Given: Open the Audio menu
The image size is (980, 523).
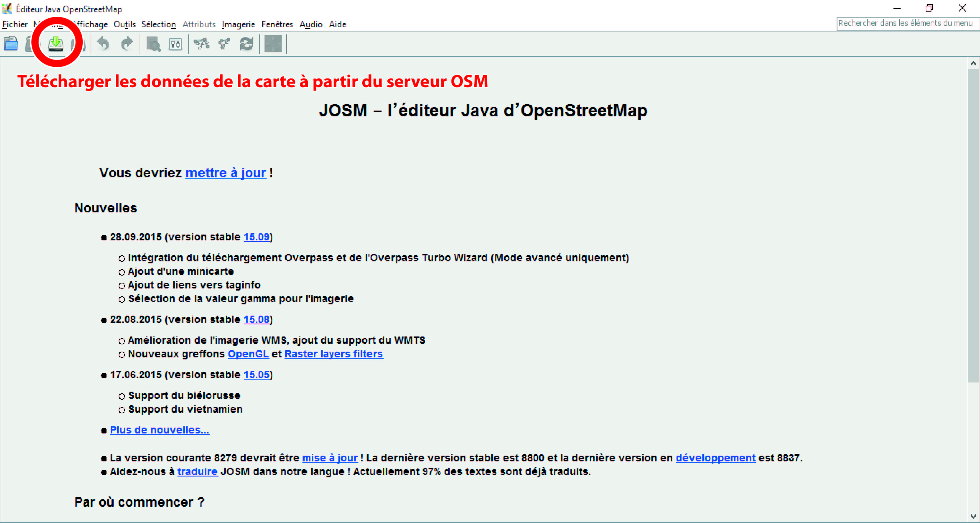Looking at the screenshot, I should (311, 24).
